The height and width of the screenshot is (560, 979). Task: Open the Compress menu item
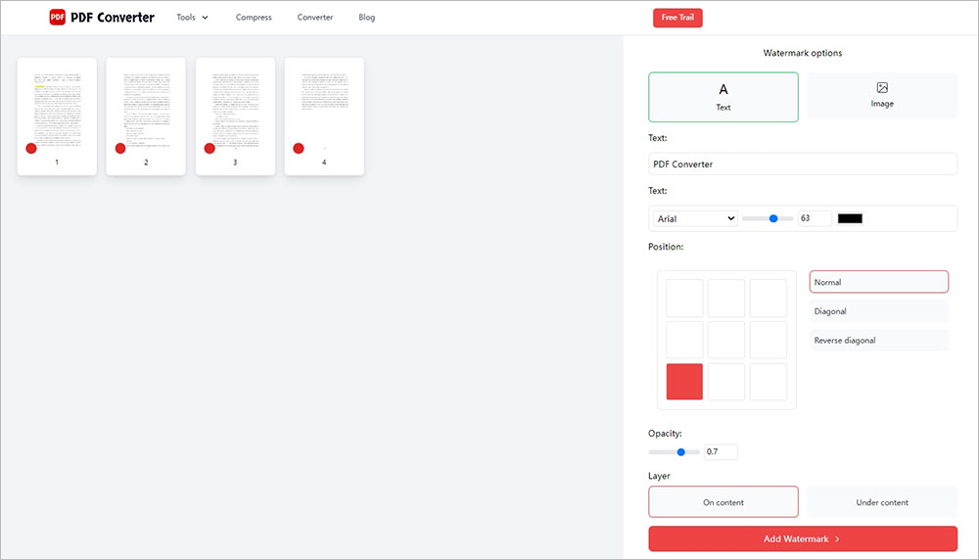point(254,18)
